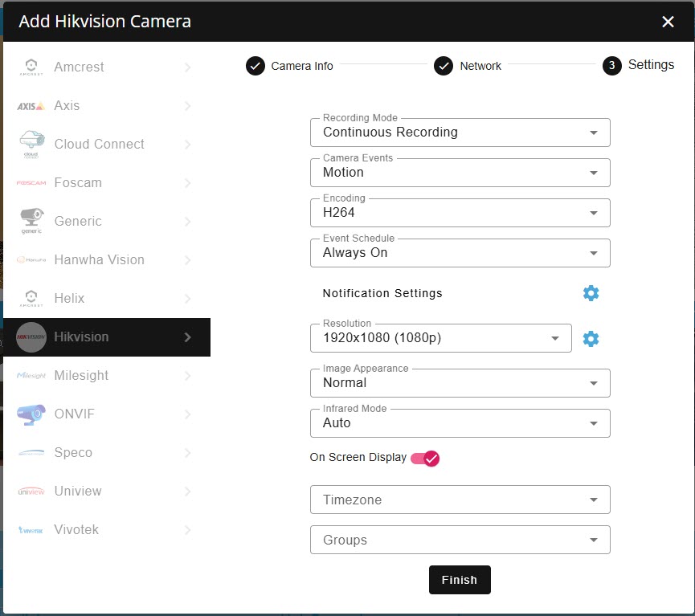695x616 pixels.
Task: Open Notification Settings gear icon
Action: tap(591, 293)
